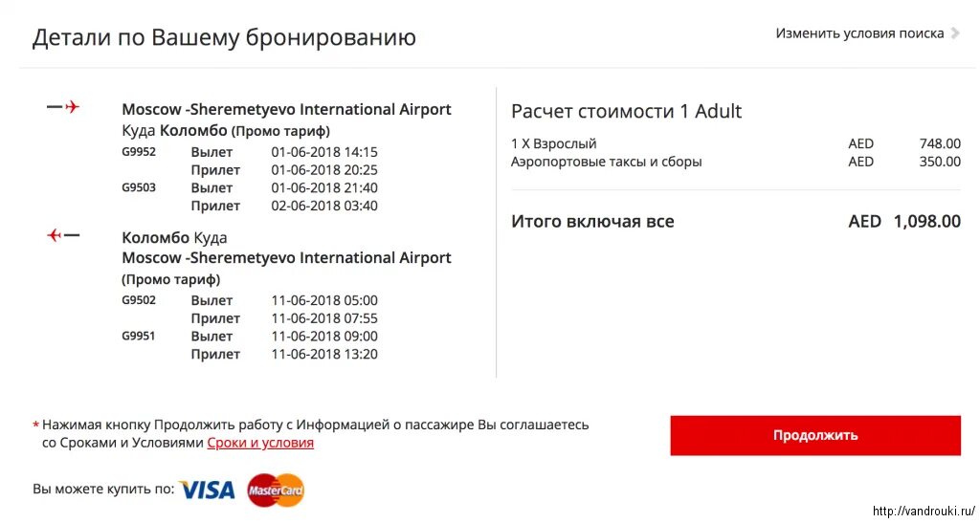The image size is (980, 523).
Task: Select flight number G9951
Action: (x=139, y=336)
